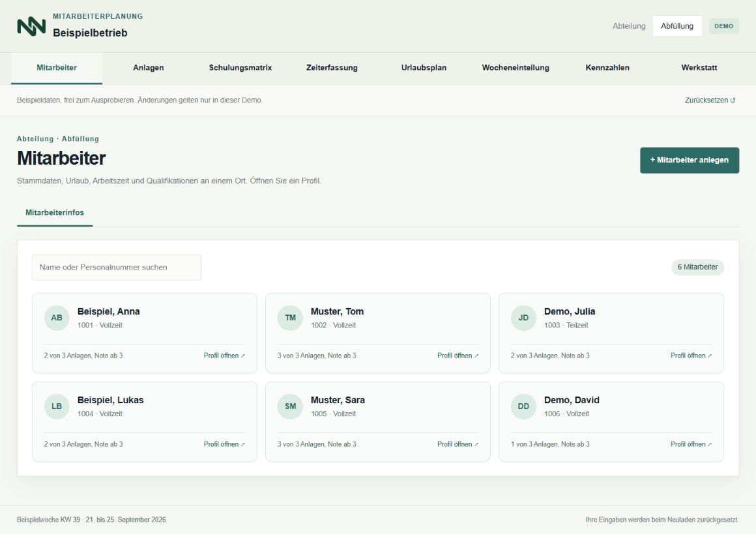Click the Abteilung · Abfüllung breadcrumb text
Viewport: 756px width, 534px height.
tap(58, 139)
